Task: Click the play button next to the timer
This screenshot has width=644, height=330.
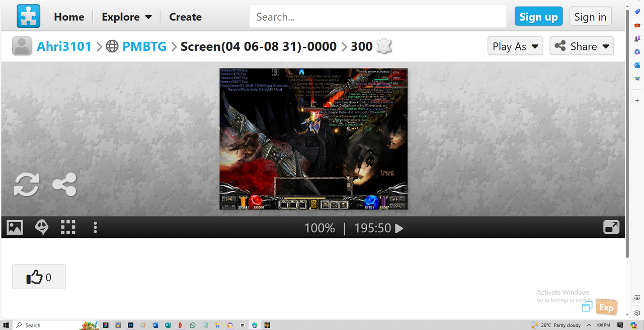Action: [399, 228]
